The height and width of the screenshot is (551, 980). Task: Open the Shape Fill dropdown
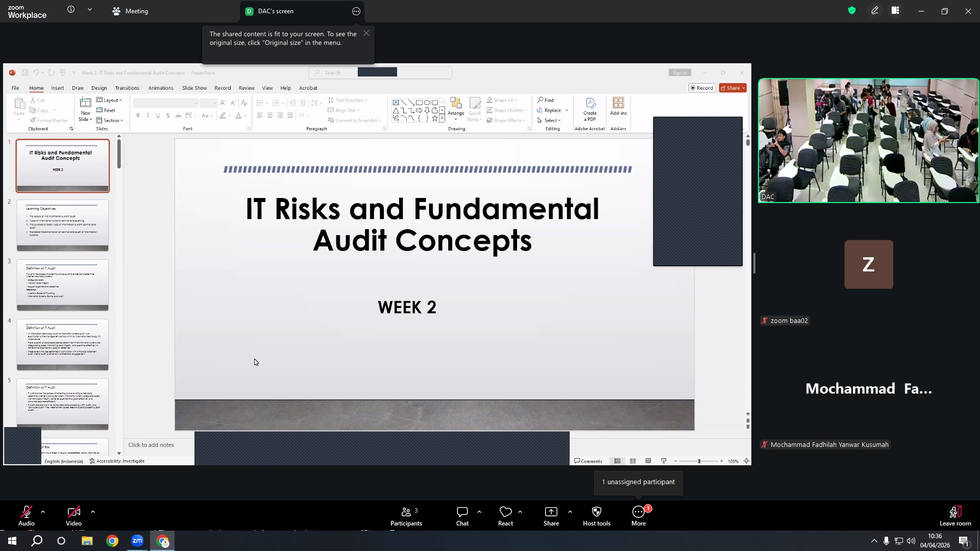(502, 100)
